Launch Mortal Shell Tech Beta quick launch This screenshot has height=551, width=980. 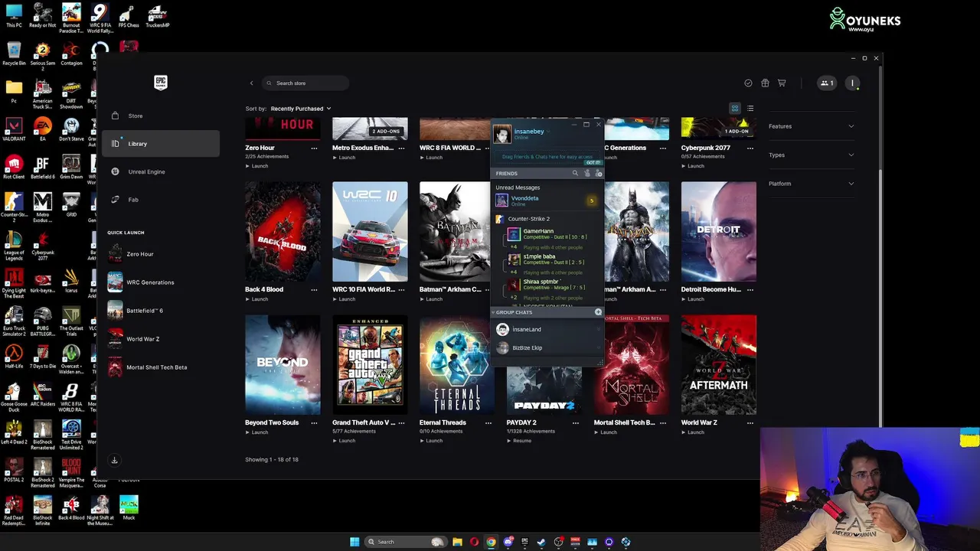click(x=161, y=367)
